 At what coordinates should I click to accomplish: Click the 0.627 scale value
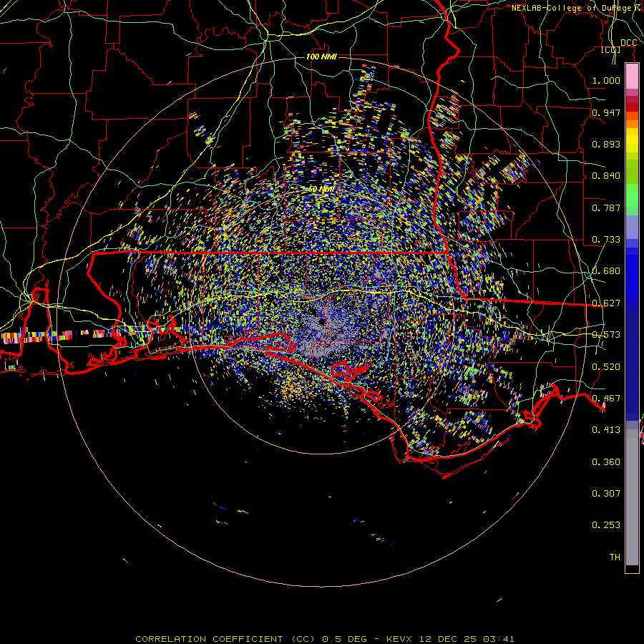pos(606,303)
